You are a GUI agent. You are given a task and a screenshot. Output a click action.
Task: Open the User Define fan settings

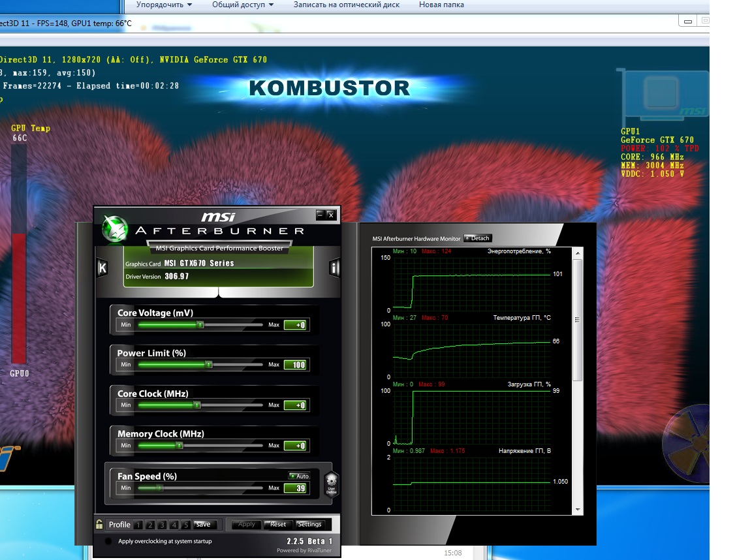[332, 484]
